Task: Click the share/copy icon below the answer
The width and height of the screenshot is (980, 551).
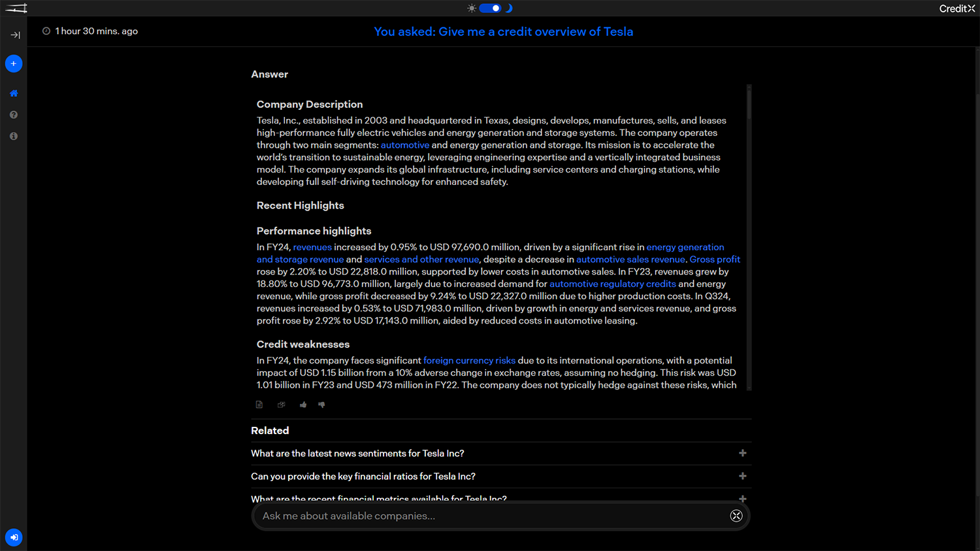Action: (282, 405)
